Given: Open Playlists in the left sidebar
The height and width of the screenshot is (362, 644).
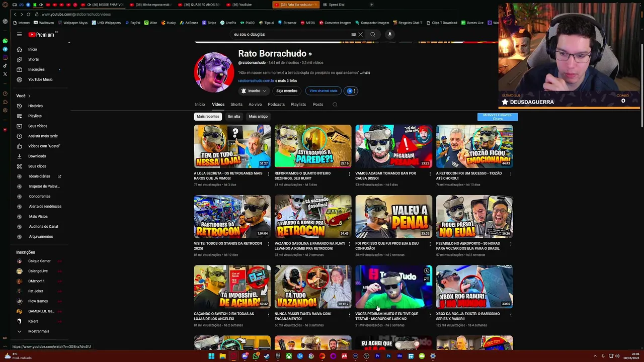Looking at the screenshot, I should click(x=35, y=116).
